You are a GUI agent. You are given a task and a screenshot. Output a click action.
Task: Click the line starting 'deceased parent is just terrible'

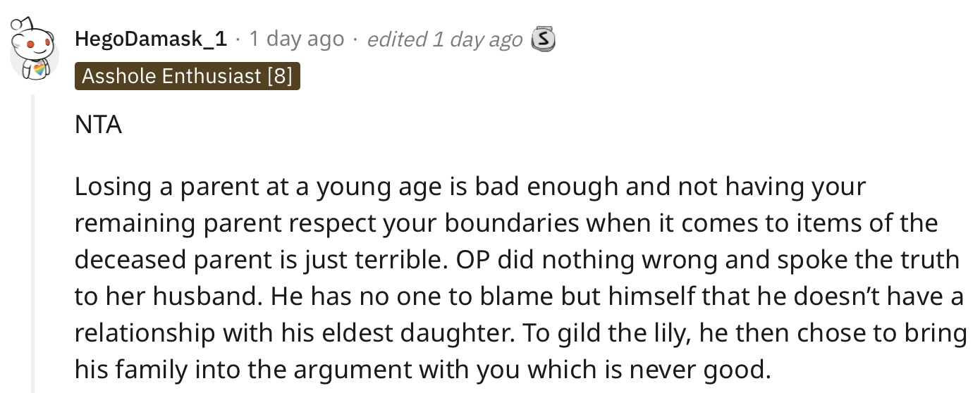click(517, 260)
